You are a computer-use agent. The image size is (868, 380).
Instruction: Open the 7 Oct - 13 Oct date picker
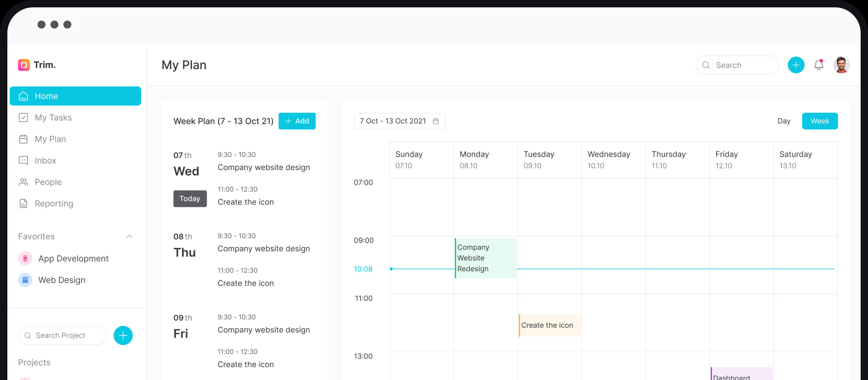[399, 121]
